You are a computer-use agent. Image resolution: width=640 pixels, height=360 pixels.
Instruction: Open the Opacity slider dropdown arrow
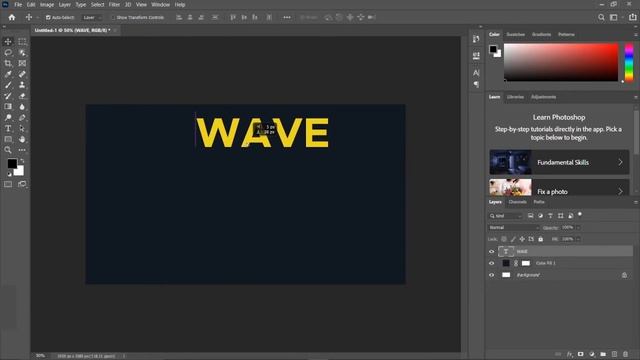pyautogui.click(x=578, y=227)
